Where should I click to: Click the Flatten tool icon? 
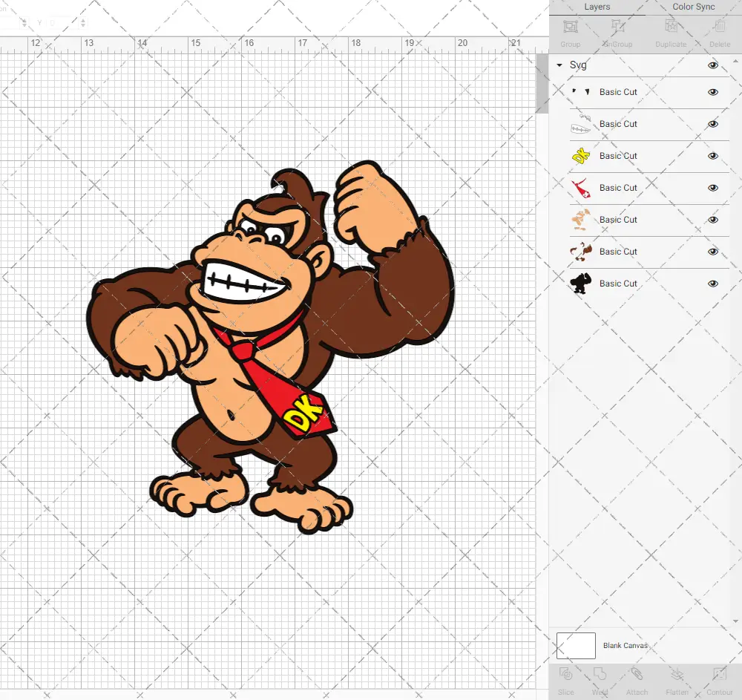click(x=677, y=674)
